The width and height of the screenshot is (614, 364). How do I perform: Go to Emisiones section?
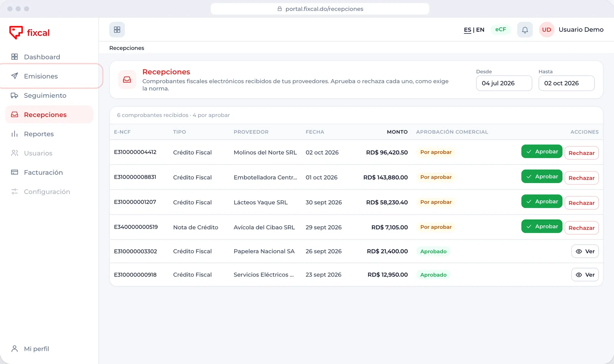(x=49, y=76)
